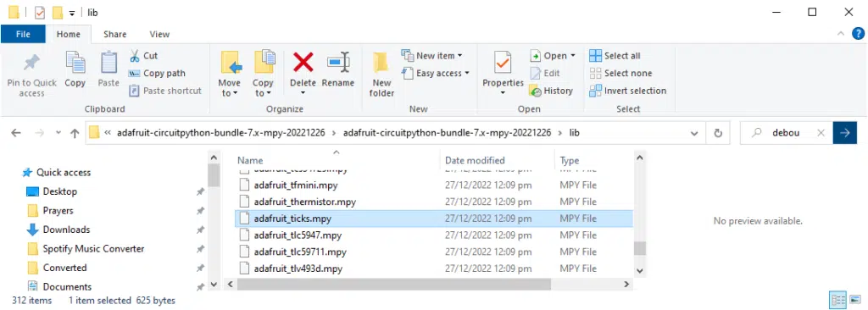Click the Delete red X icon

pyautogui.click(x=303, y=62)
